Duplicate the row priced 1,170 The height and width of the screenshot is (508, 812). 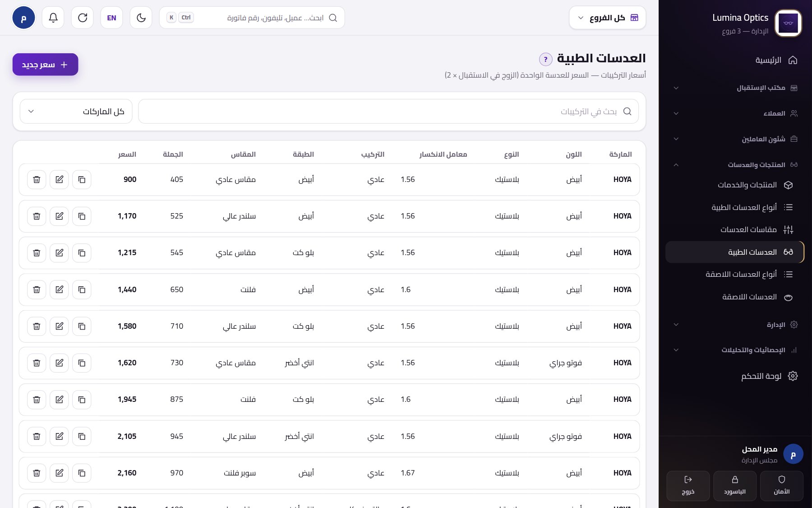click(x=82, y=216)
